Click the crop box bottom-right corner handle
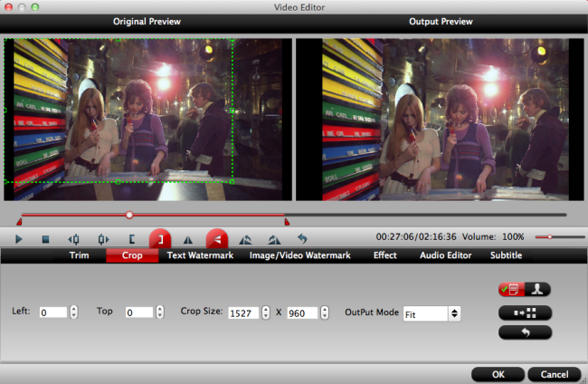The width and height of the screenshot is (588, 384). pyautogui.click(x=232, y=182)
